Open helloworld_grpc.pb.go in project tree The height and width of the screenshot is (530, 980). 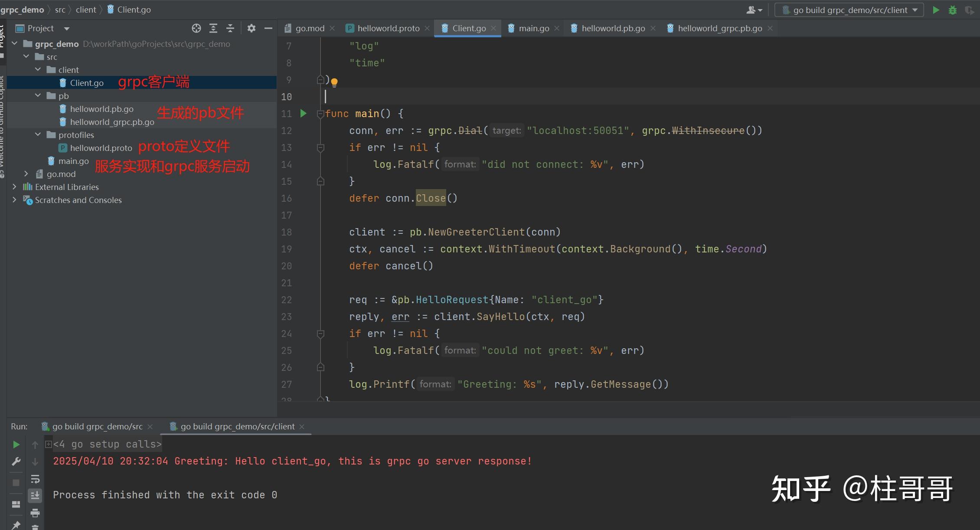pos(112,122)
